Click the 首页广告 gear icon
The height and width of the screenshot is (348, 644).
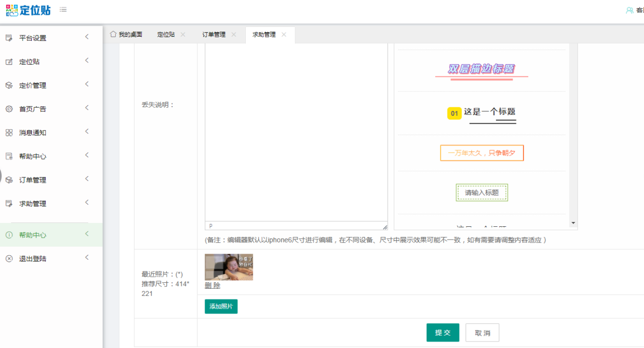(x=9, y=109)
